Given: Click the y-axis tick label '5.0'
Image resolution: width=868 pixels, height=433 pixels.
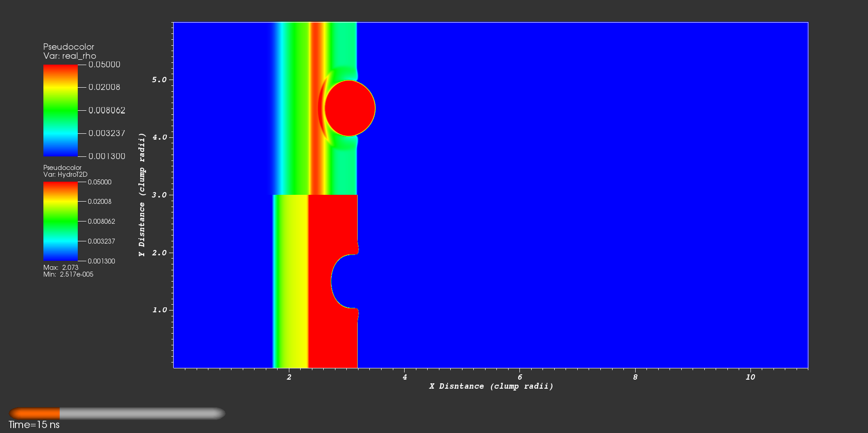Looking at the screenshot, I should pyautogui.click(x=159, y=80).
